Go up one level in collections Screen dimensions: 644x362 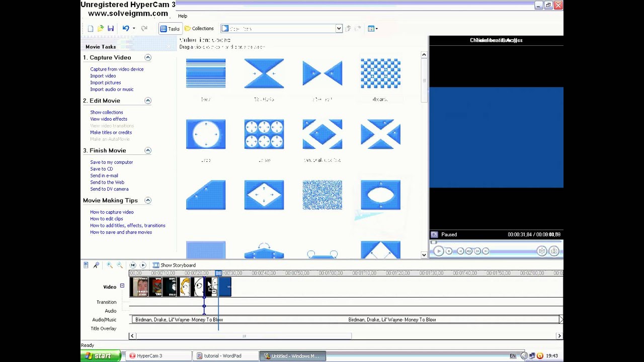[x=348, y=29]
